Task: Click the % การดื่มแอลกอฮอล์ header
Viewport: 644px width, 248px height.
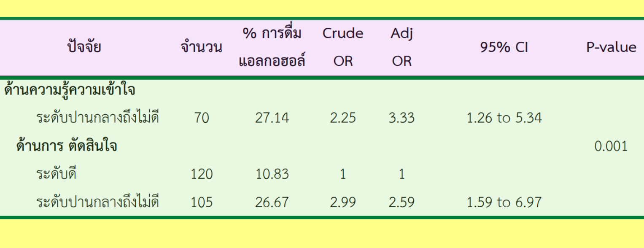Action: (x=272, y=47)
